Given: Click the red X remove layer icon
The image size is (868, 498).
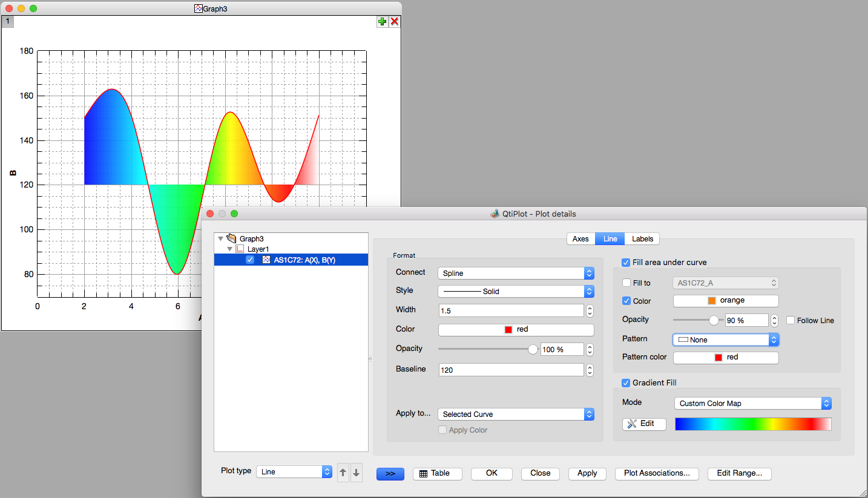Looking at the screenshot, I should [x=395, y=22].
